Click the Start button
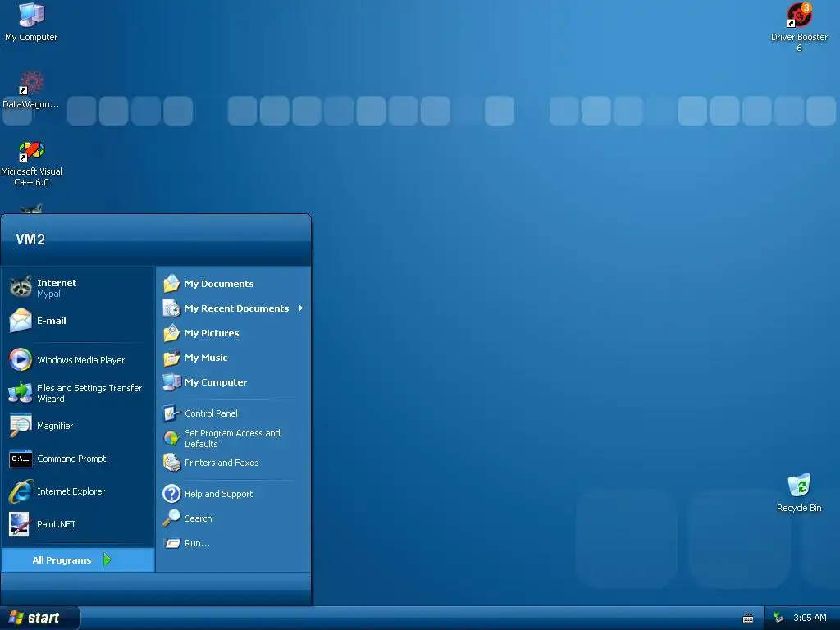This screenshot has width=840, height=630. click(39, 618)
